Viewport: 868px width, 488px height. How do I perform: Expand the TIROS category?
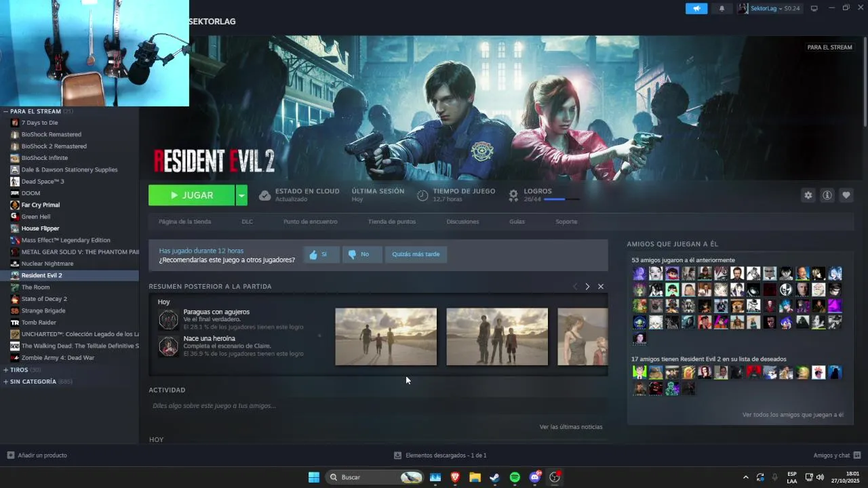tap(5, 370)
